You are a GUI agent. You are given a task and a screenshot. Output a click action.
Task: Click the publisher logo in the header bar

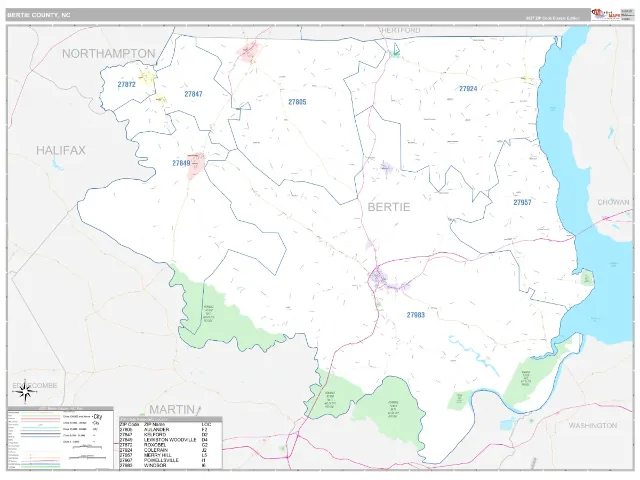[x=606, y=15]
